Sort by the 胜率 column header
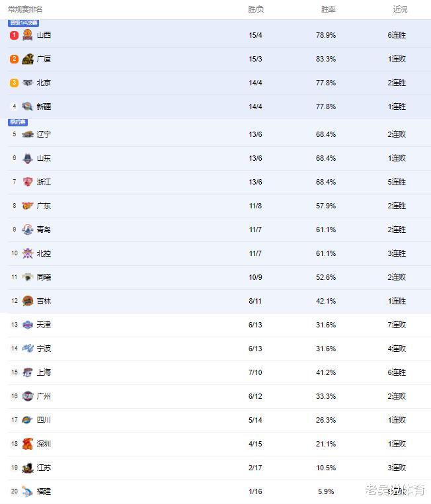 click(x=329, y=9)
